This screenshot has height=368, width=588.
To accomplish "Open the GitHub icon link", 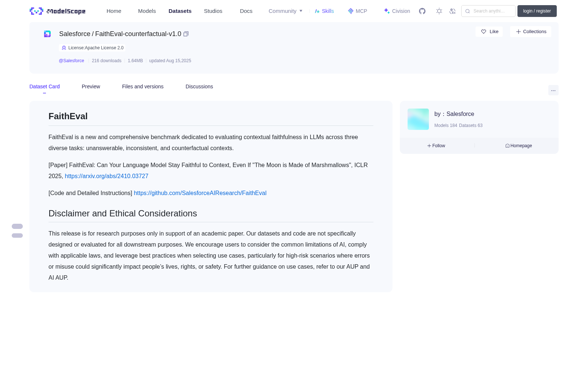I will (422, 11).
